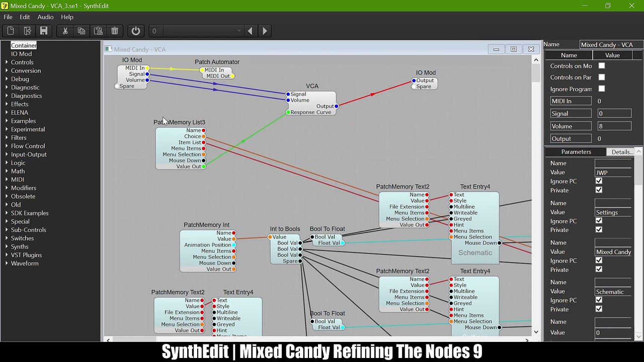Go to previous preset with left arrow

[250, 31]
